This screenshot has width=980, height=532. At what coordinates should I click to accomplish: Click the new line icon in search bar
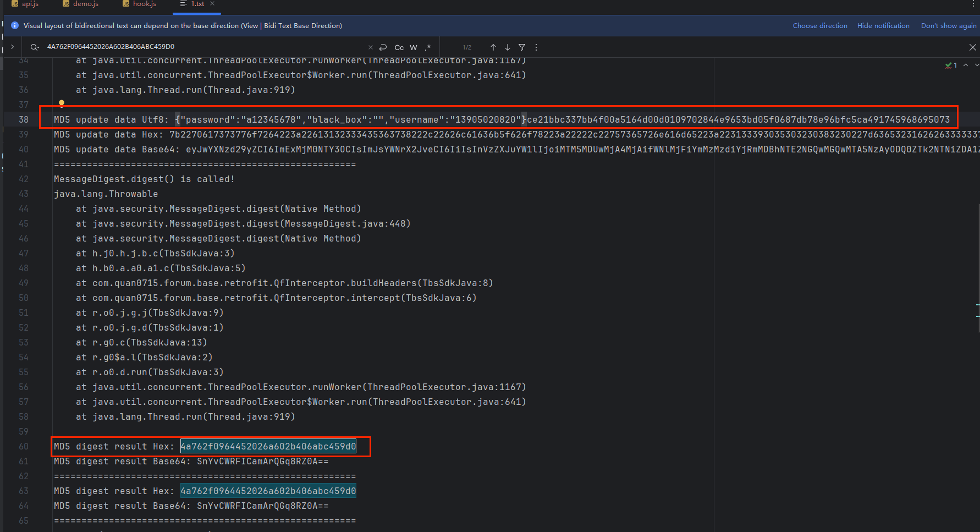pyautogui.click(x=383, y=47)
